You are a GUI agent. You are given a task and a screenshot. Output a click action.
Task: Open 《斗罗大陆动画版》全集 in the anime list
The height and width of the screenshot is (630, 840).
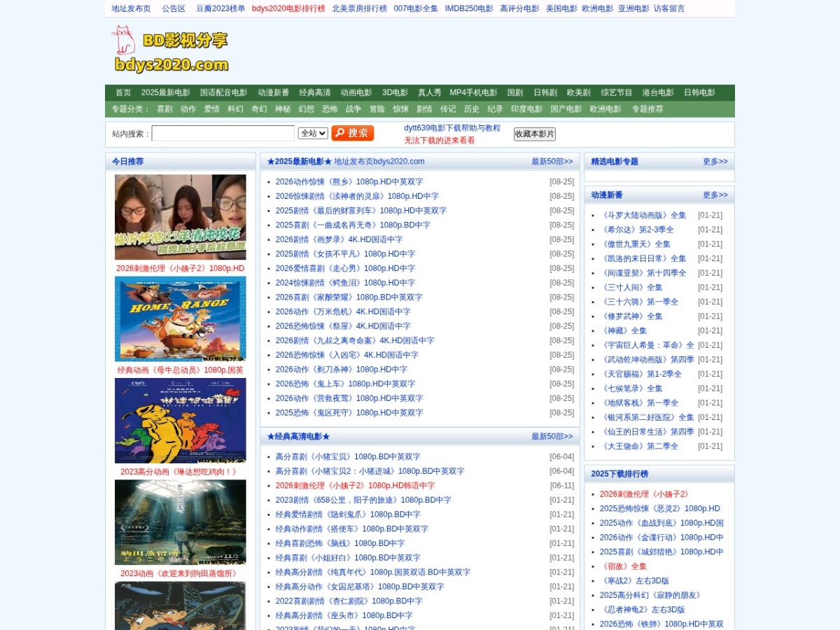(x=643, y=216)
